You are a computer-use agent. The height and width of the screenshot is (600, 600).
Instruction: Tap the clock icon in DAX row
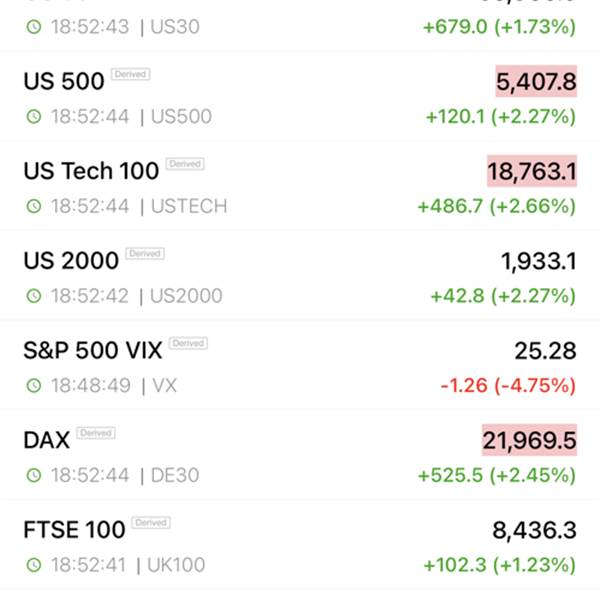click(x=34, y=475)
